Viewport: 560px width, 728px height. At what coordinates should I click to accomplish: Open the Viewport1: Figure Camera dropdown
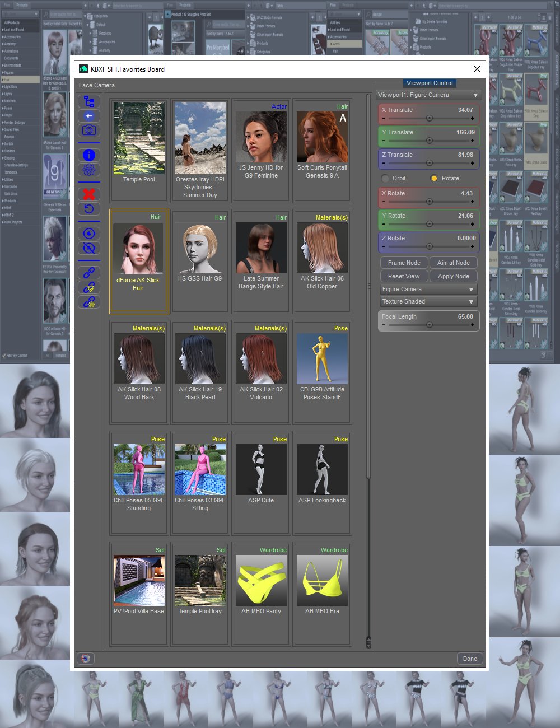[x=428, y=95]
